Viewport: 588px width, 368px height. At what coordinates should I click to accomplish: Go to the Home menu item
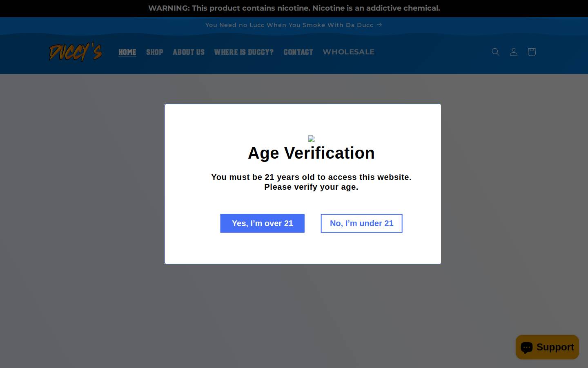pos(127,52)
